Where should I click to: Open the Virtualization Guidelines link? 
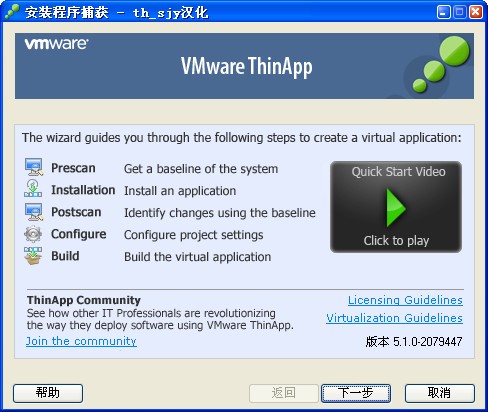coord(394,318)
